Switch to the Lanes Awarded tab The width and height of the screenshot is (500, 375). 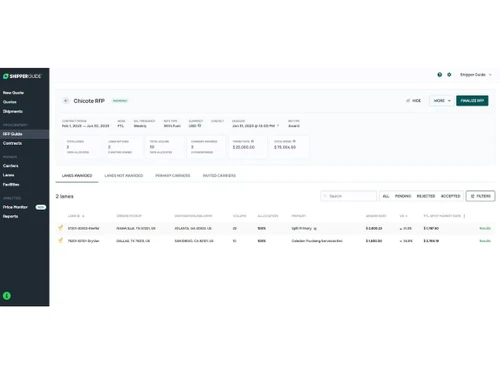click(77, 176)
